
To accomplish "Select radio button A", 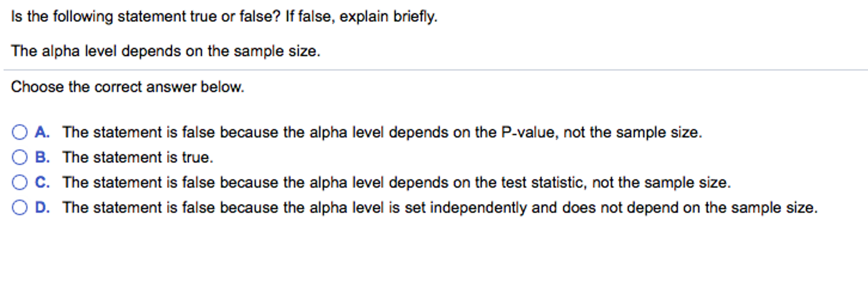I will (x=19, y=133).
